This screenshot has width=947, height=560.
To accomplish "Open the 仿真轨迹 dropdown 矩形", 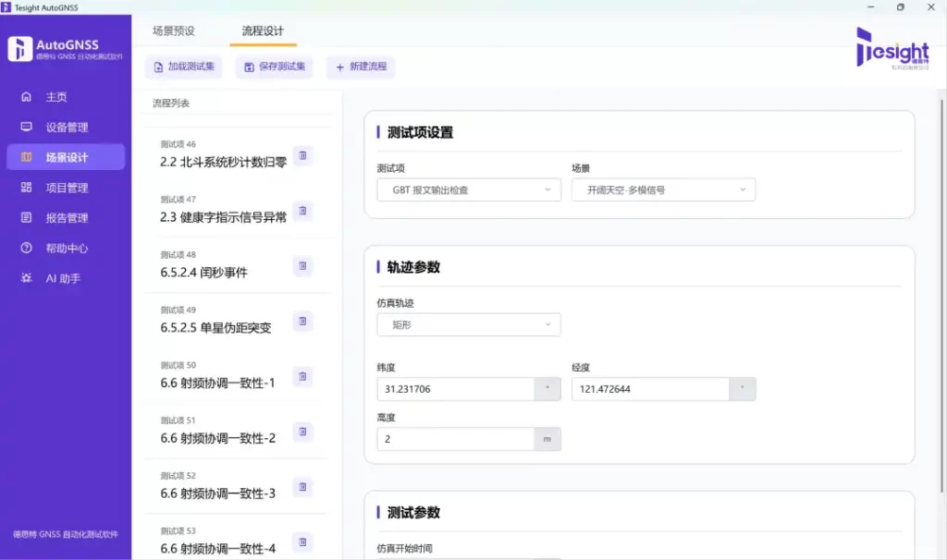I will coord(469,324).
